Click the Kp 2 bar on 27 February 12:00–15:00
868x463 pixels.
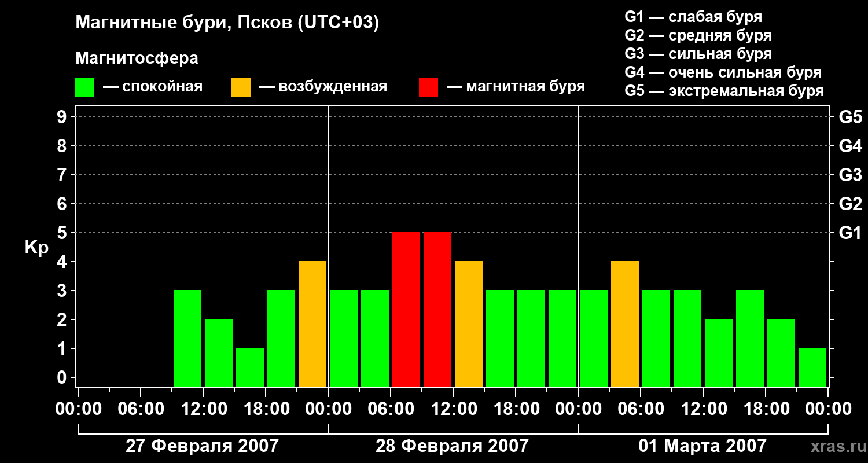click(219, 352)
